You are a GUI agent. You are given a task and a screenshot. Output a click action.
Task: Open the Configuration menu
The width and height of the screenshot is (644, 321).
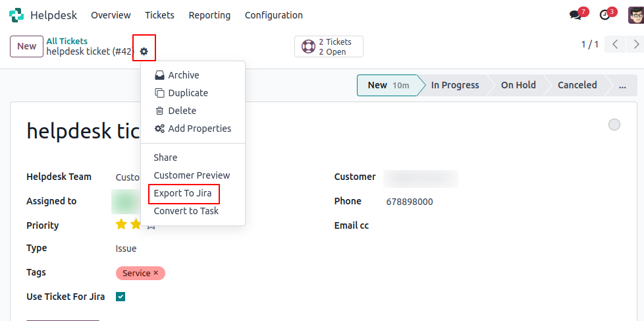click(x=273, y=15)
